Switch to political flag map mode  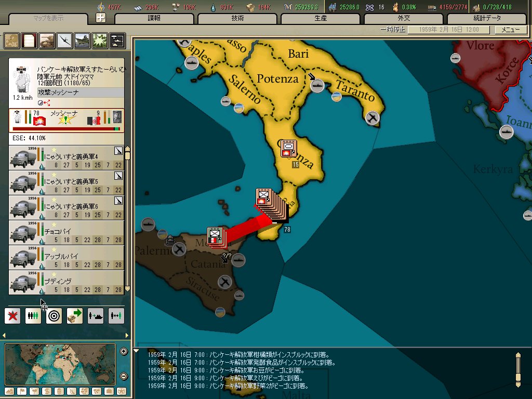(22, 391)
